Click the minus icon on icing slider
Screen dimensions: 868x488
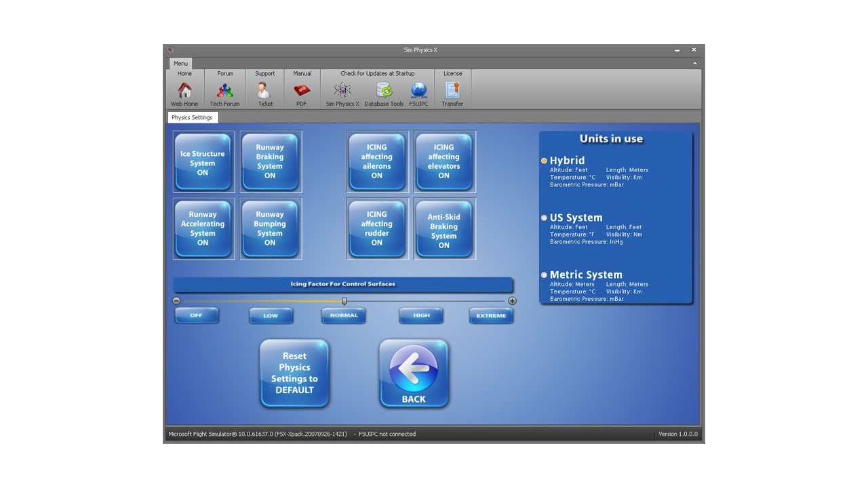pos(176,301)
